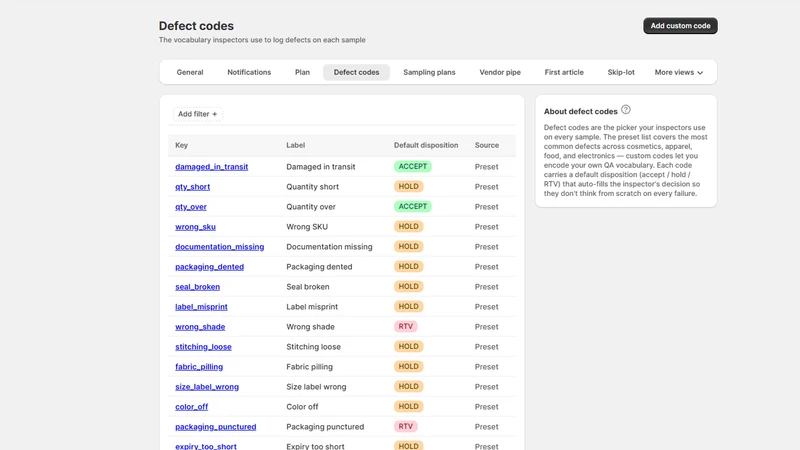Switch to the Notifications tab
This screenshot has width=800, height=450.
click(x=249, y=72)
